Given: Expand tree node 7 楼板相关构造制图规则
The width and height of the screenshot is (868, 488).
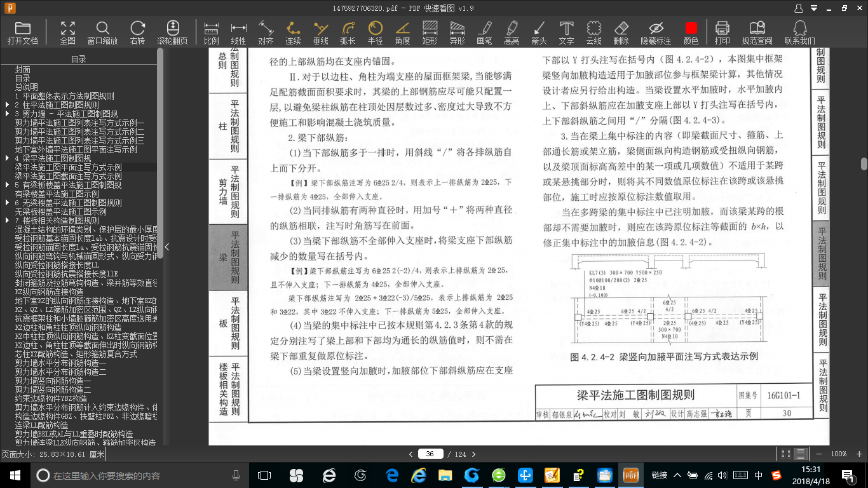Looking at the screenshot, I should (x=7, y=220).
